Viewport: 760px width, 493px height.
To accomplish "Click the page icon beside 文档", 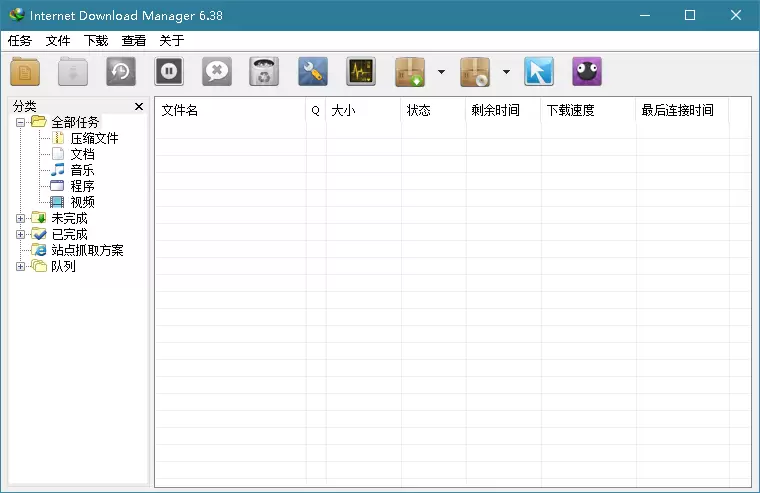I will 58,154.
